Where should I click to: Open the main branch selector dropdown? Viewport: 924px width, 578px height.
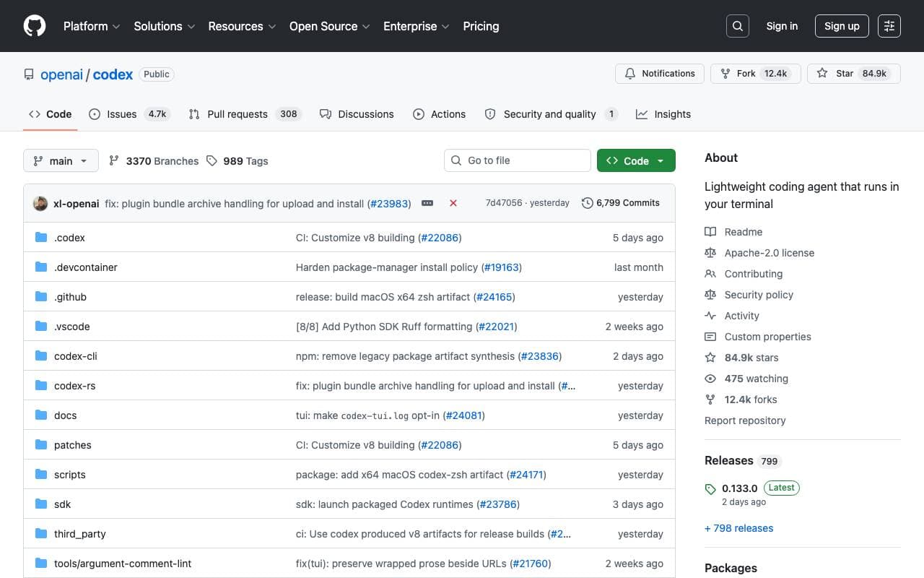[x=61, y=160]
